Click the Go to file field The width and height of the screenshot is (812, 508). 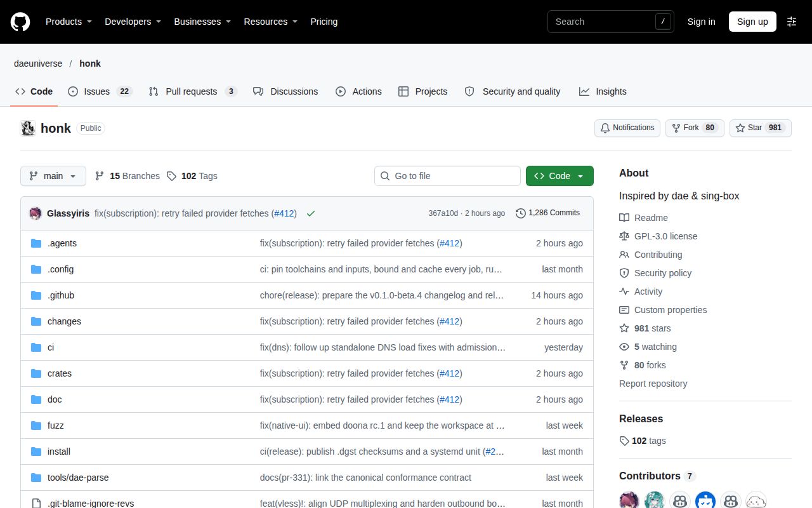(x=447, y=176)
